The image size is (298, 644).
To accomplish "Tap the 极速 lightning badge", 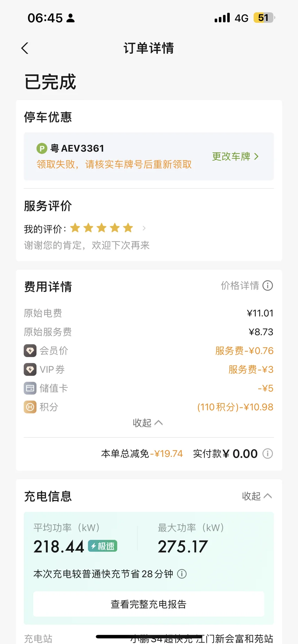I will (103, 546).
